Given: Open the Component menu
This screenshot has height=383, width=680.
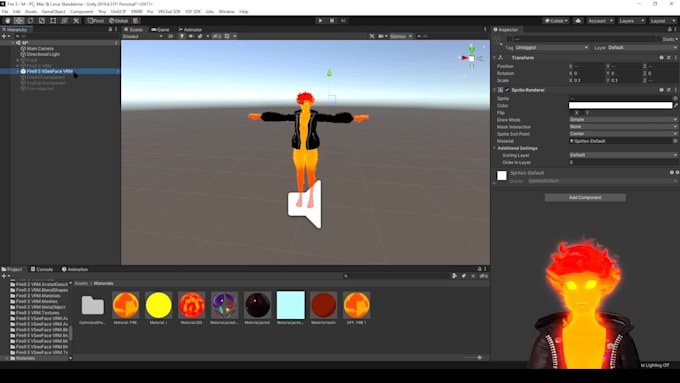Looking at the screenshot, I should (81, 12).
